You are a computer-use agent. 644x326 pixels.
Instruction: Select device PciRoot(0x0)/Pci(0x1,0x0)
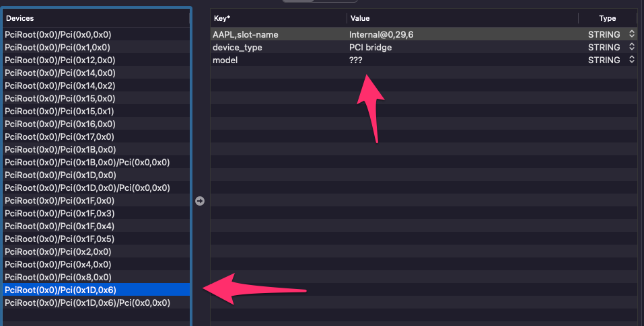tap(96, 47)
